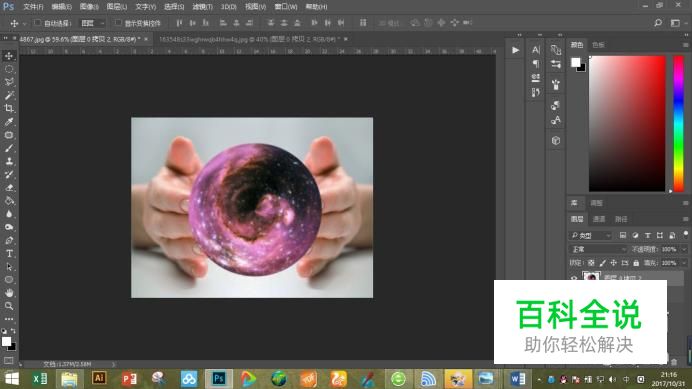The width and height of the screenshot is (692, 389).
Task: Click the search magnifier in options bar
Action: (658, 23)
